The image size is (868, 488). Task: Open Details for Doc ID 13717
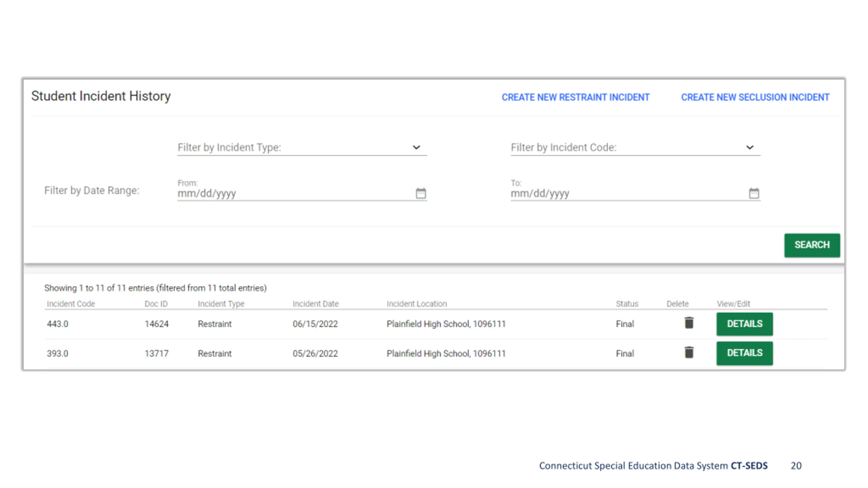click(x=745, y=353)
